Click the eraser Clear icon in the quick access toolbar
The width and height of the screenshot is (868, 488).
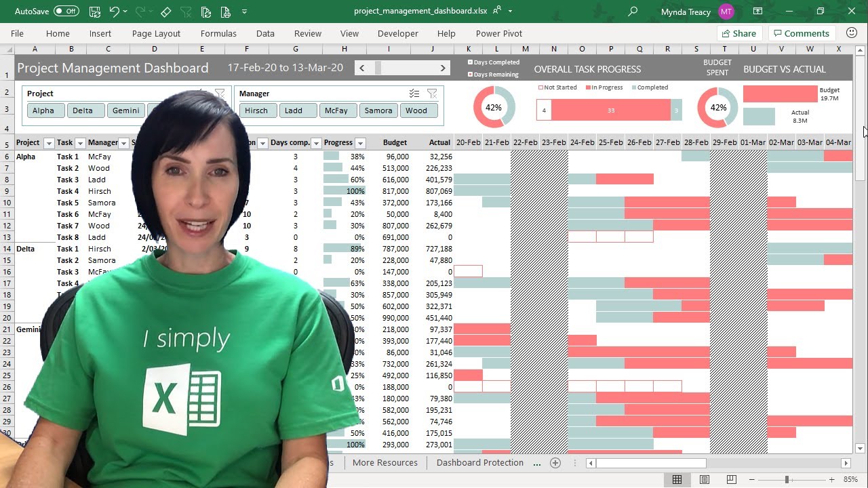[166, 12]
